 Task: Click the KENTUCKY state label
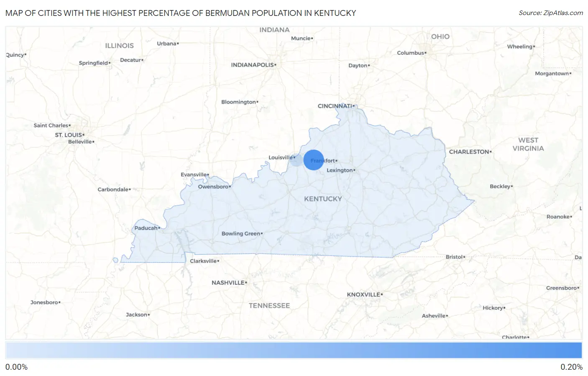(x=323, y=199)
